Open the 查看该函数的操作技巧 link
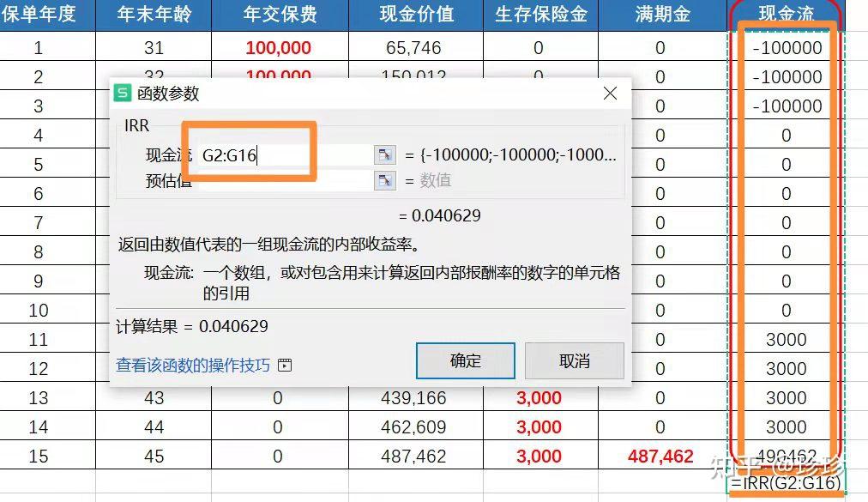 pyautogui.click(x=193, y=366)
